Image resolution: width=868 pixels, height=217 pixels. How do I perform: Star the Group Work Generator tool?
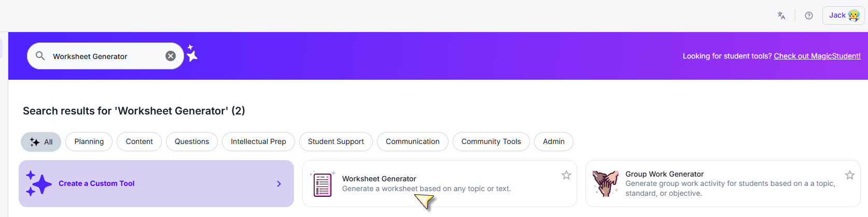pyautogui.click(x=849, y=175)
